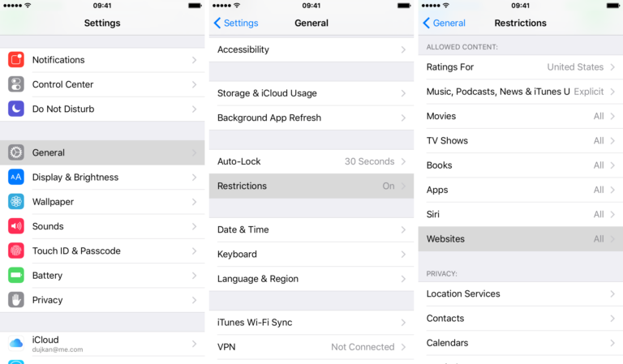Open Control Center settings icon
The height and width of the screenshot is (364, 623).
point(16,84)
